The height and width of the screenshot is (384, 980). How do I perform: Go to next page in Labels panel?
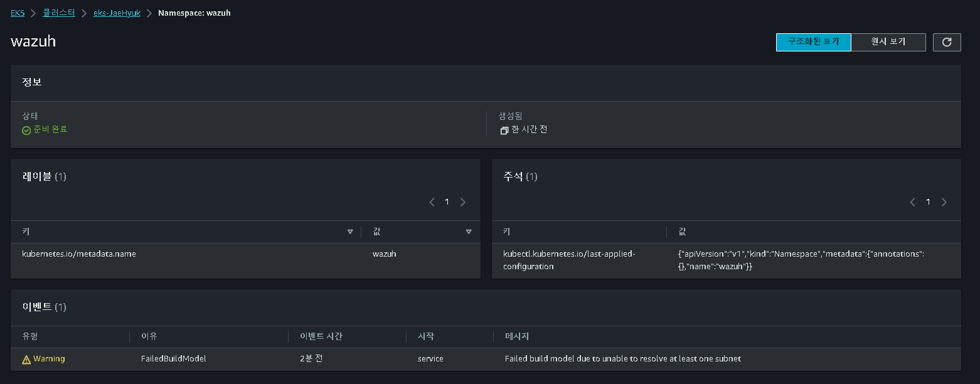point(463,202)
